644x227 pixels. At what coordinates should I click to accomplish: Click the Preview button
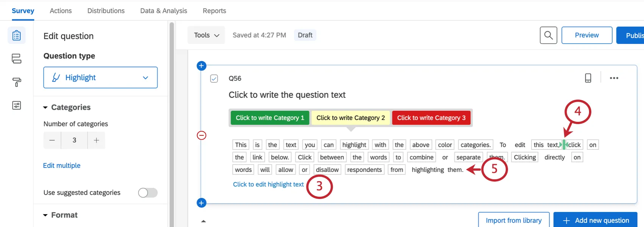586,35
